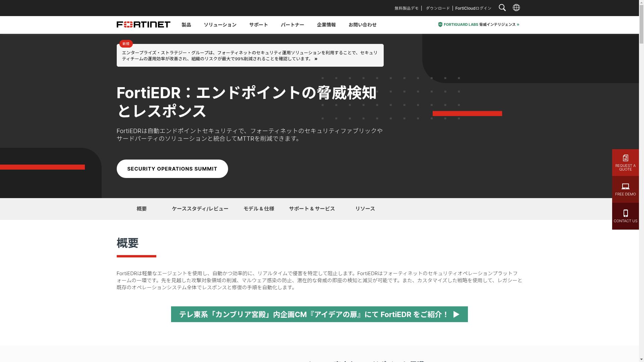Open the お問い合わせ menu
This screenshot has width=644, height=362.
click(363, 25)
